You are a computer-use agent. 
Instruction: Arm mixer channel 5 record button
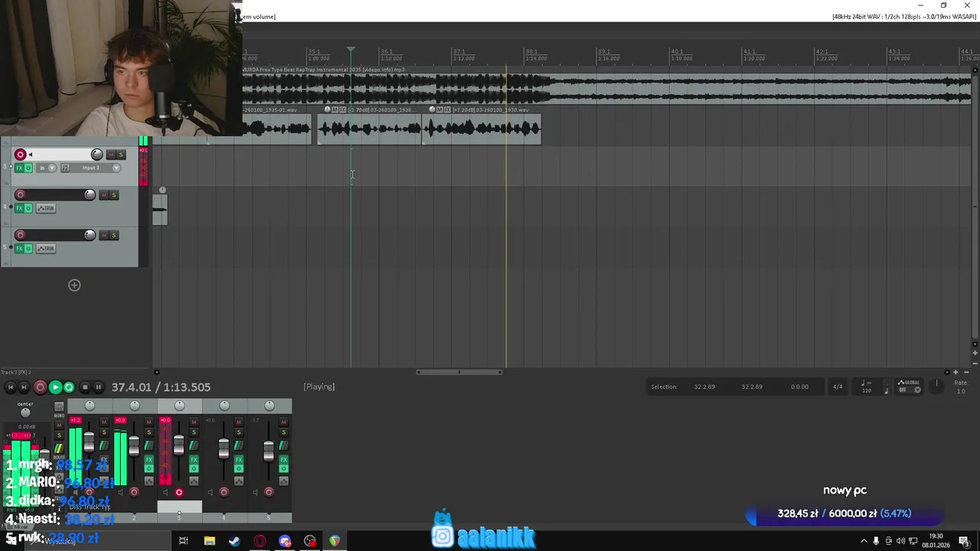(x=269, y=492)
